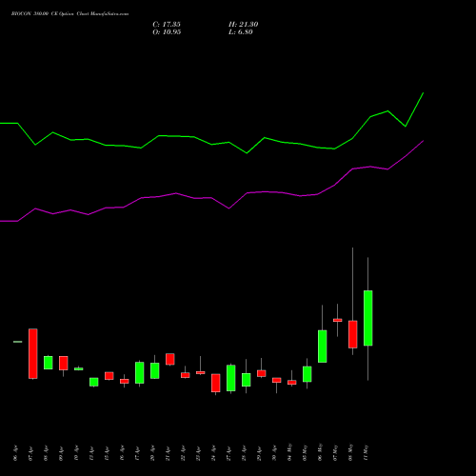
Task: Click the small red candle for 07 May
Action: pos(338,320)
